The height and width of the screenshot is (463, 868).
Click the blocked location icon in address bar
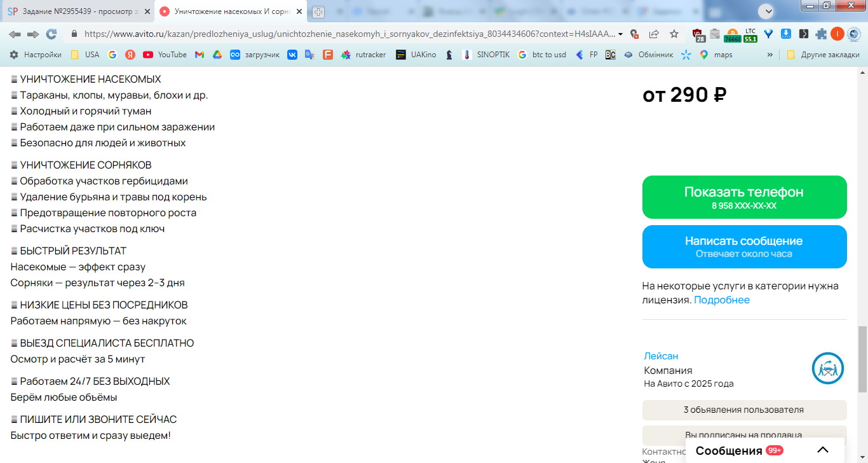pos(634,34)
